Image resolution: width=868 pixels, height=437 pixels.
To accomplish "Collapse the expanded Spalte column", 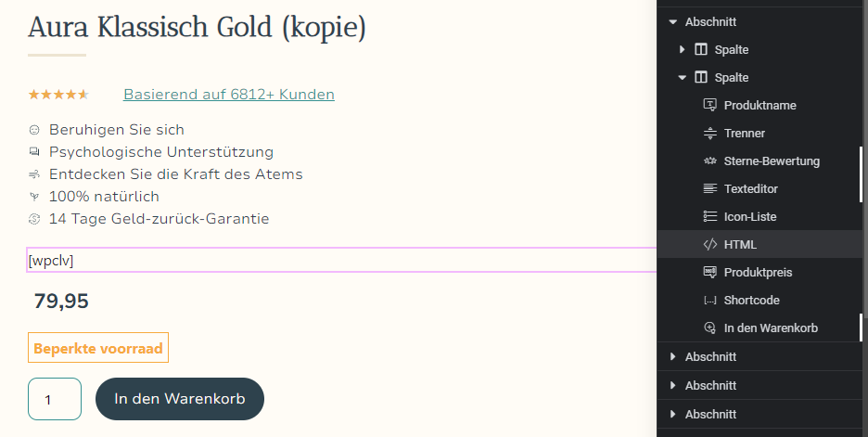I will coord(683,77).
